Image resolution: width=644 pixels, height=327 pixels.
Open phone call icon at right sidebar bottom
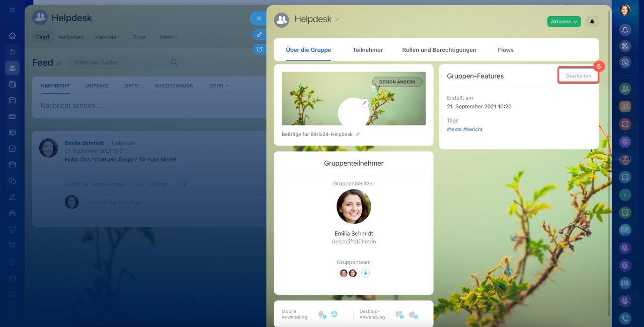625,318
